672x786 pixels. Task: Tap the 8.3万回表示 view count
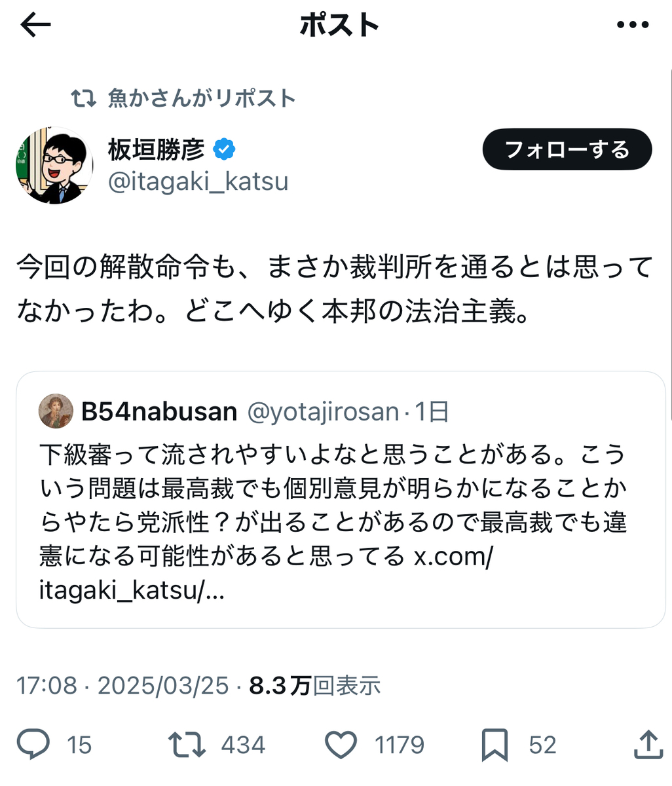(315, 686)
